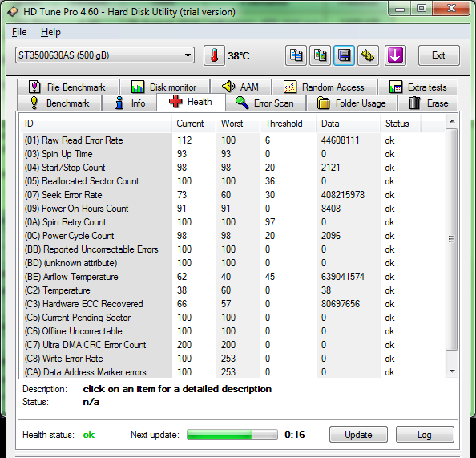Viewport: 476px width, 458px height.
Task: Click the 0:16 countdown timer
Action: pos(294,435)
